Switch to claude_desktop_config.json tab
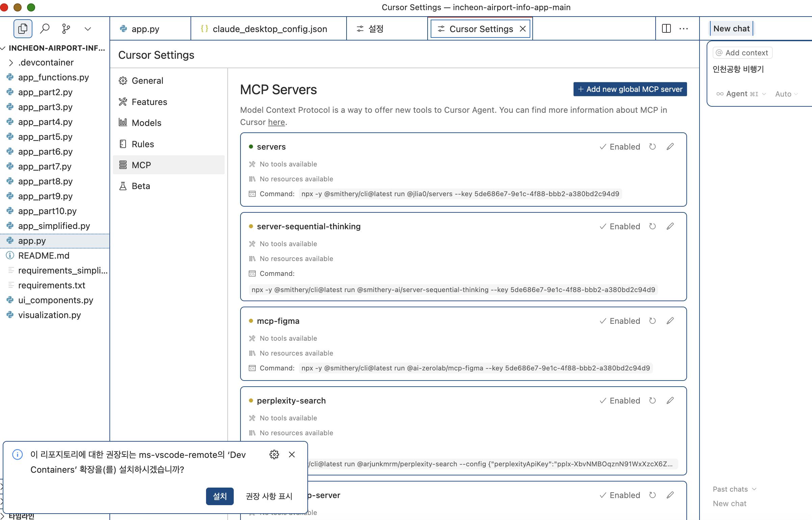Screen dimensions: 812x520 point(269,29)
